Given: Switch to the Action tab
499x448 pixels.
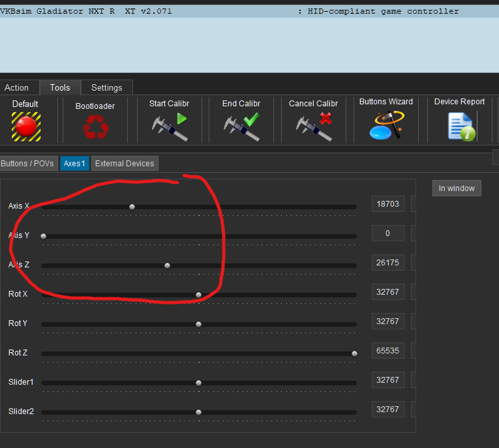Looking at the screenshot, I should tap(16, 87).
